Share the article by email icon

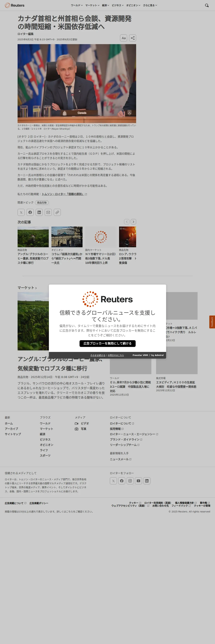tap(48, 212)
